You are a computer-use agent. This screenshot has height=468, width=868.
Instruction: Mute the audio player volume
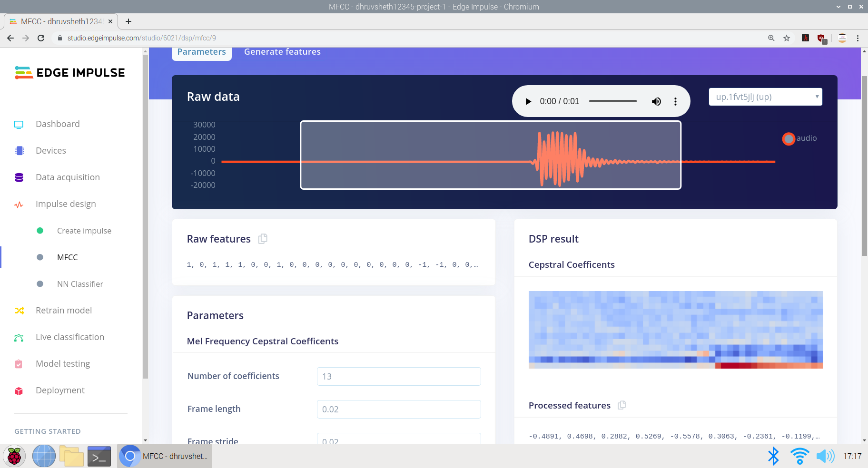[656, 101]
